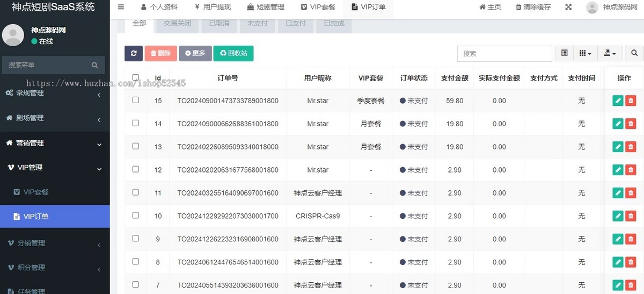
Task: Open the table search magnifier button
Action: click(x=634, y=53)
